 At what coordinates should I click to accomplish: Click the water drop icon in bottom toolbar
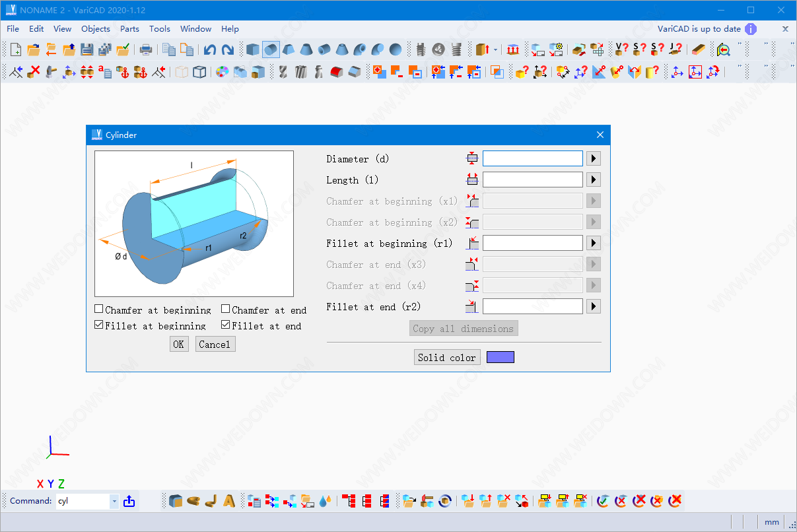(325, 501)
